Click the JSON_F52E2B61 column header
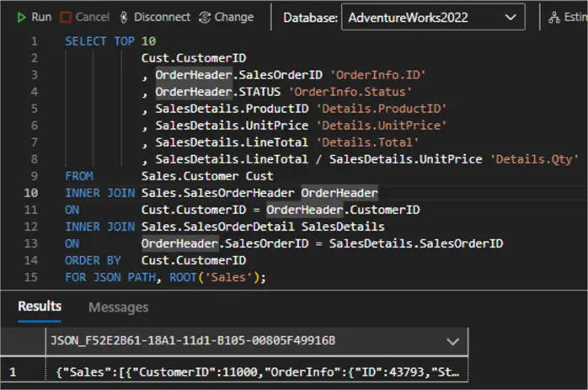The height and width of the screenshot is (390, 588). click(257, 341)
